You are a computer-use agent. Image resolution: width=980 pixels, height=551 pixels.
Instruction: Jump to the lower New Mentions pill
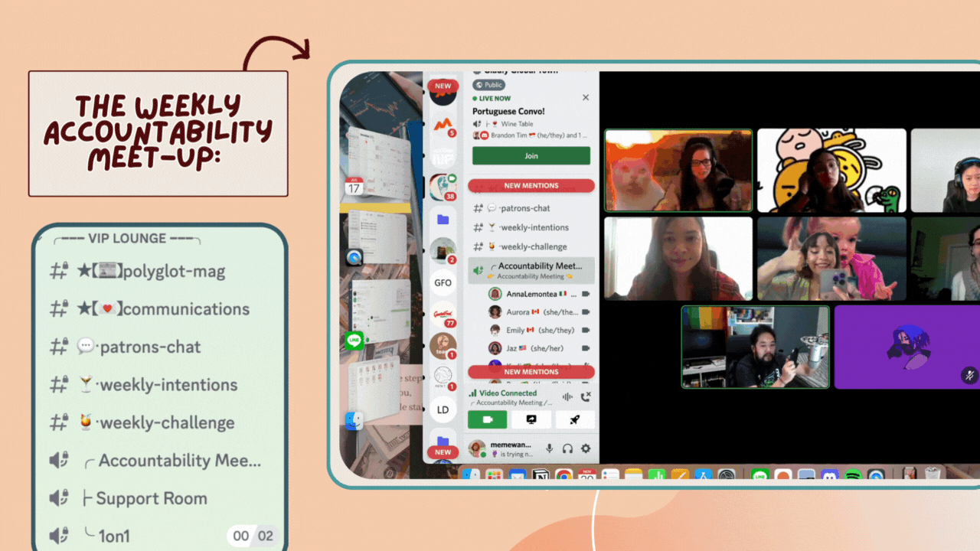(x=531, y=372)
